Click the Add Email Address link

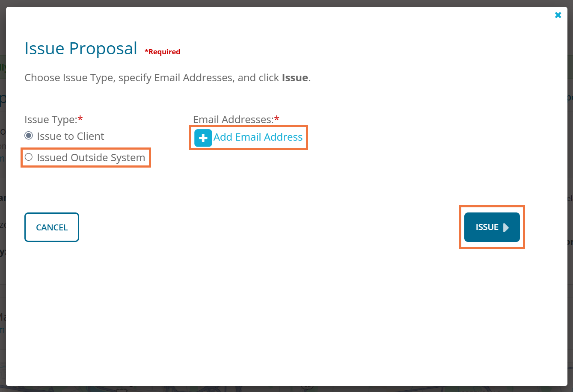tap(258, 137)
